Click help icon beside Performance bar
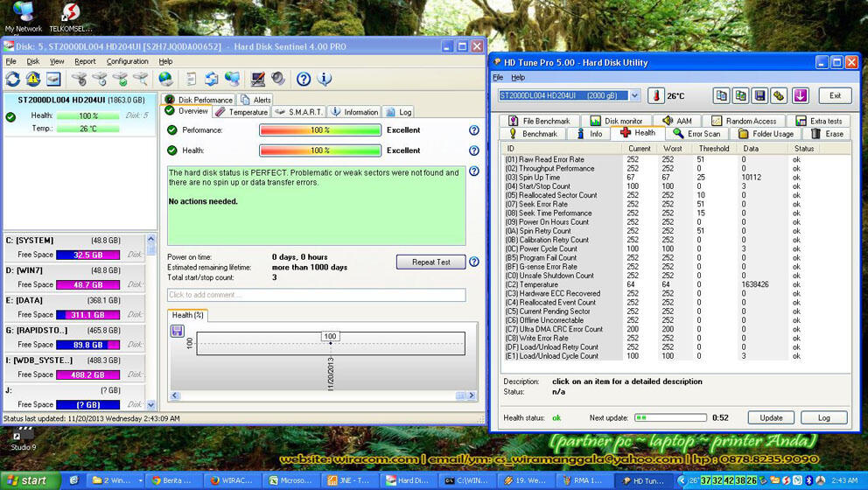868x490 pixels. [474, 130]
